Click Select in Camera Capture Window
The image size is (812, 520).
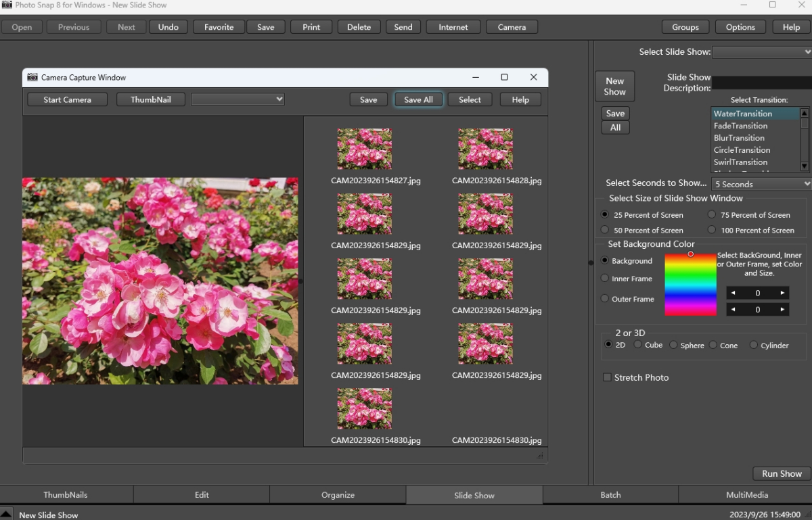point(470,99)
